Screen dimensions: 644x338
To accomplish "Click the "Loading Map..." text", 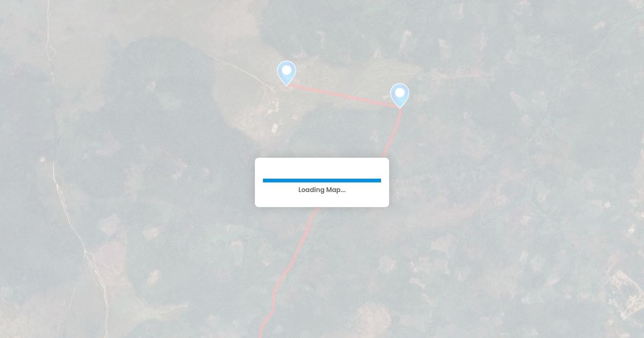I will pos(322,190).
